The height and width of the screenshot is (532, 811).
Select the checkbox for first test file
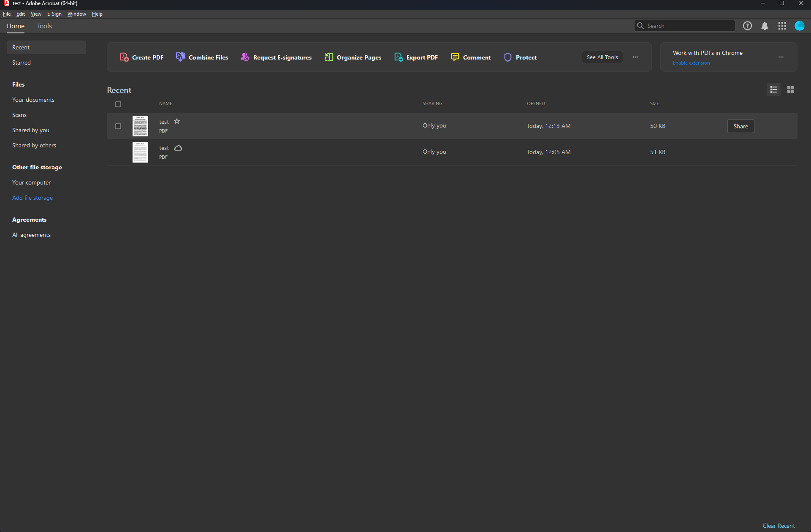click(x=118, y=126)
